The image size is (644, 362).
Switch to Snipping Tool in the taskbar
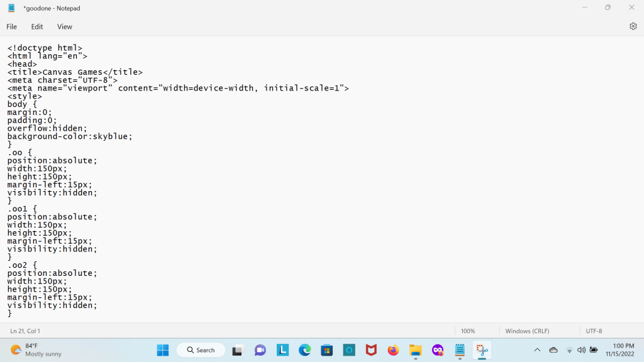coord(482,350)
